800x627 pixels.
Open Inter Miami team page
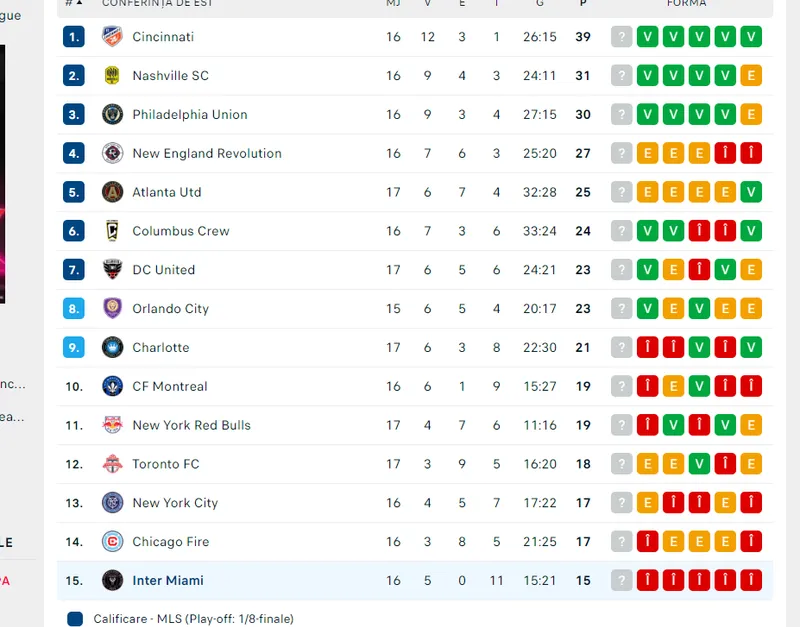[x=168, y=581]
